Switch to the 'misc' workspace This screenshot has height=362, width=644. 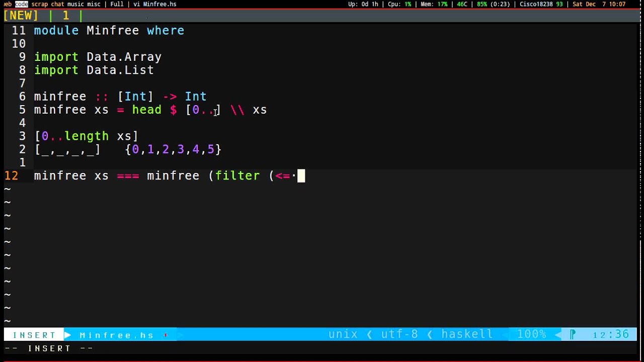pos(93,4)
